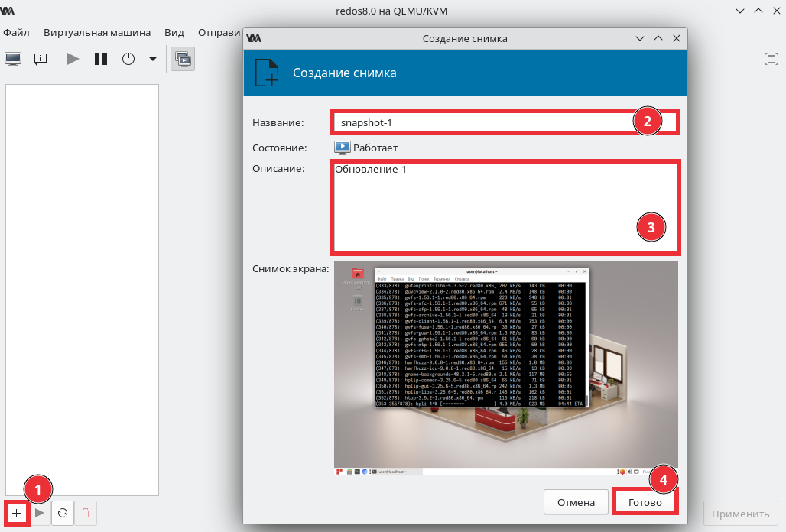Show the graphical console view icon

point(13,59)
